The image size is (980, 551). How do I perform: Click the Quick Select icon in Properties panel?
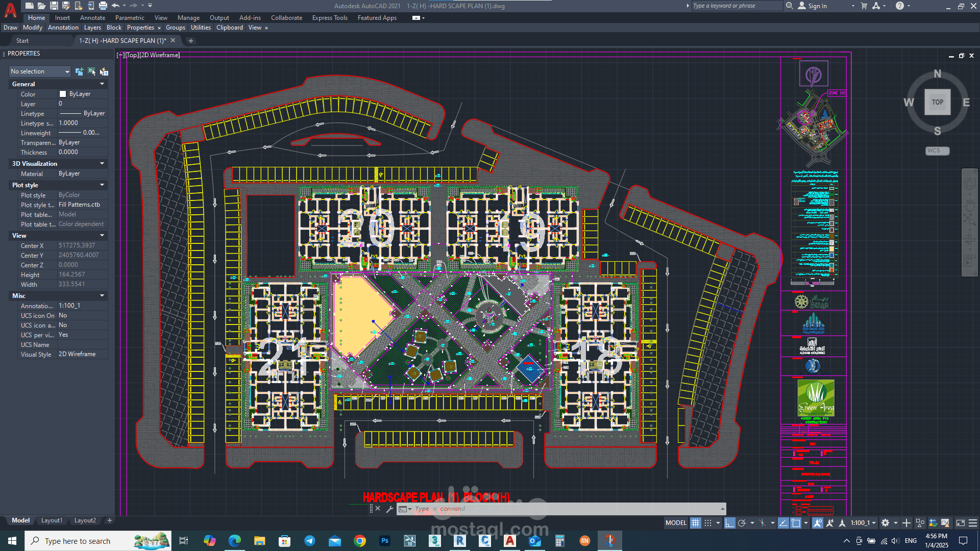[104, 71]
